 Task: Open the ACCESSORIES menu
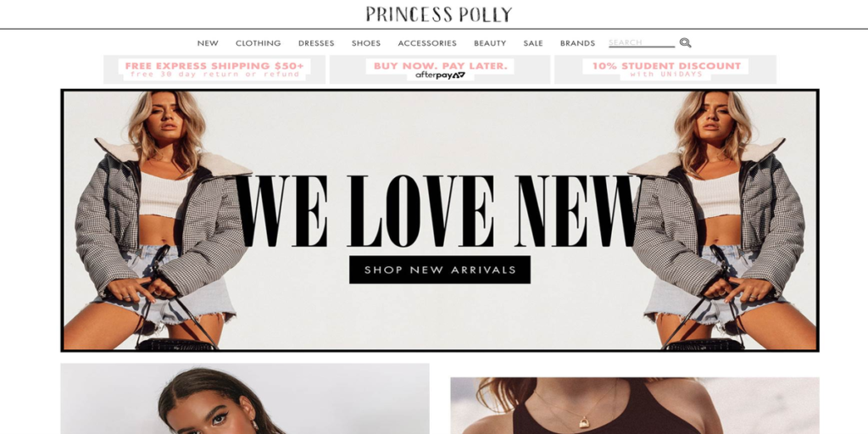(427, 43)
